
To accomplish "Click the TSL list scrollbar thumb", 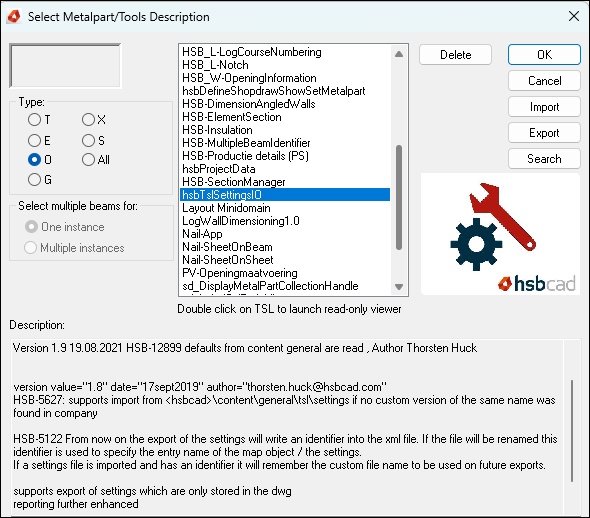I will 399,197.
